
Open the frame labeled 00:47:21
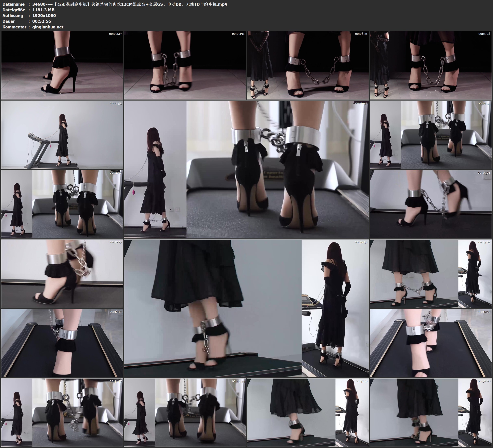tap(308, 412)
